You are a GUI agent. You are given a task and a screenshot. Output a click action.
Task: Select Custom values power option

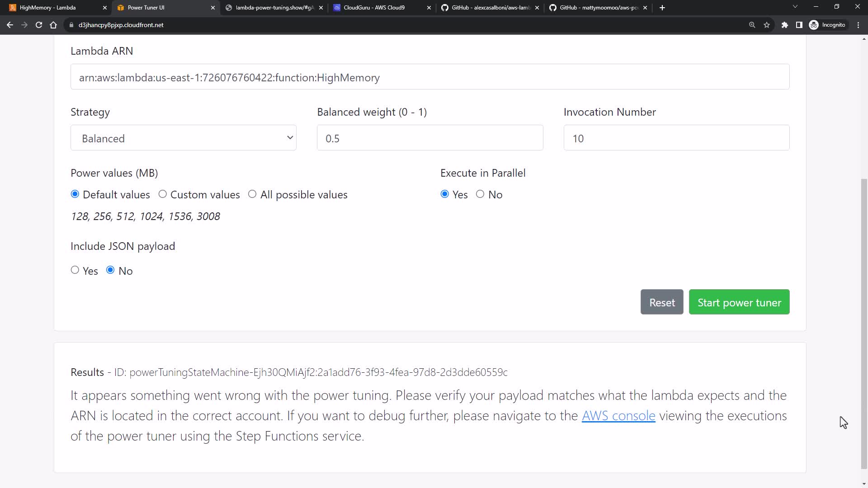pyautogui.click(x=163, y=194)
